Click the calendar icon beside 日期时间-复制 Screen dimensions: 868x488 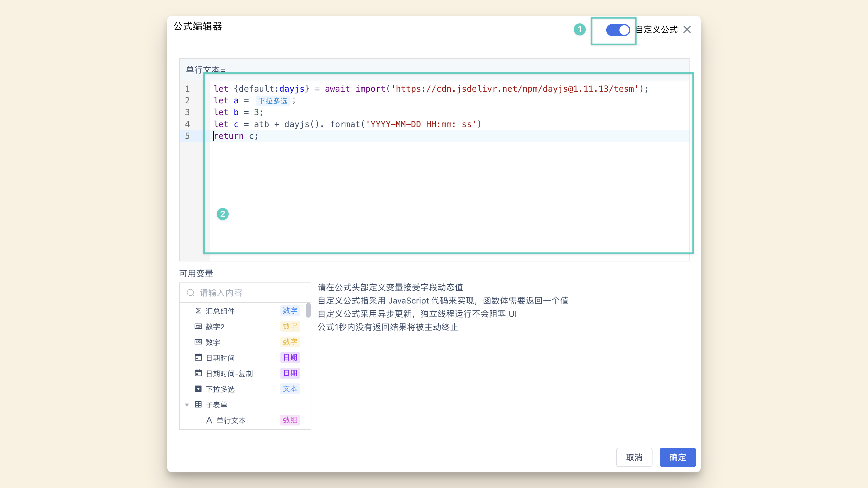[198, 373]
